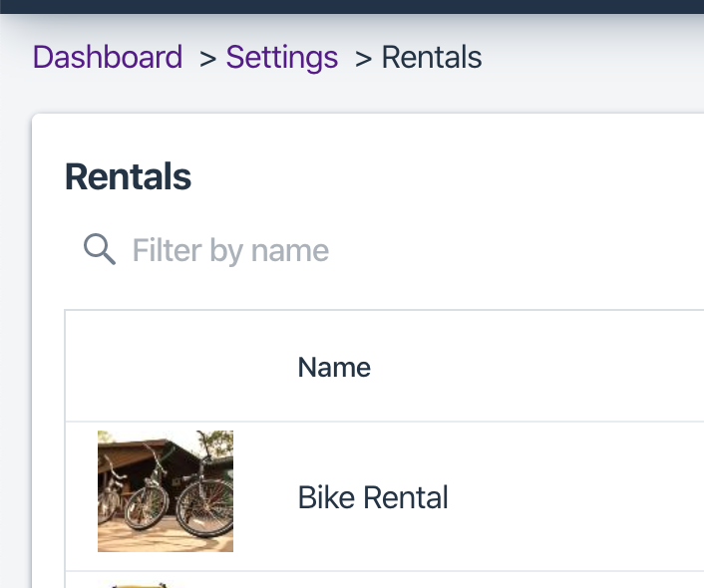Click the Name column header
Viewport: 704px width, 588px height.
[x=334, y=367]
